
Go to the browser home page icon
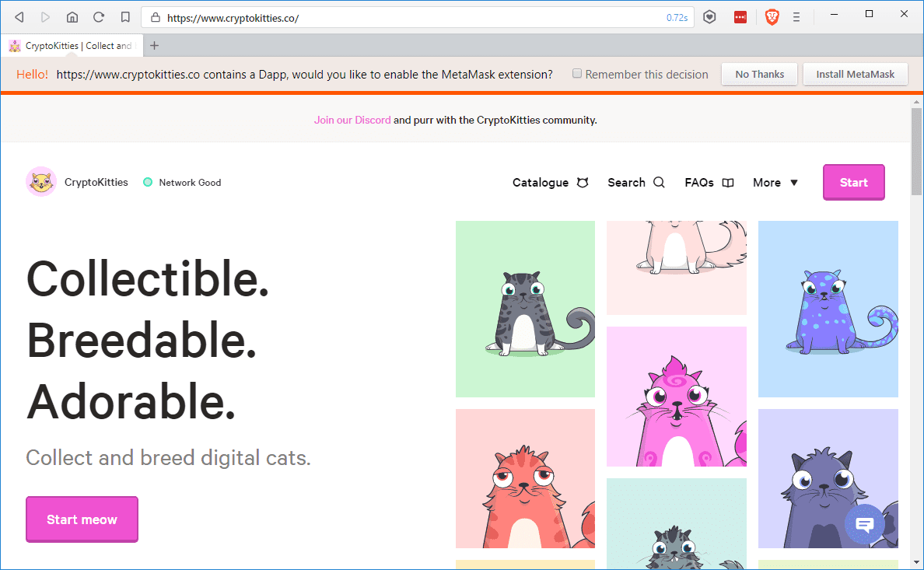pos(72,18)
